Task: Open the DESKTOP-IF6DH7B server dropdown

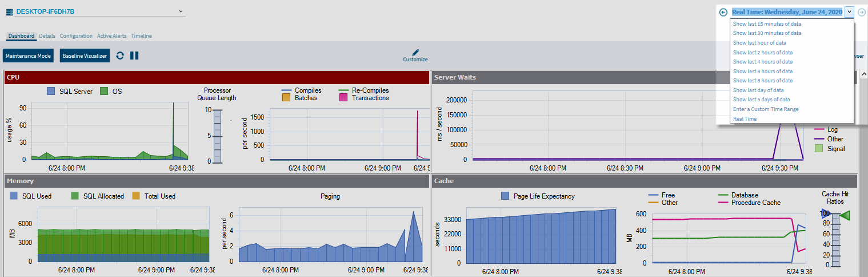Action: pyautogui.click(x=181, y=11)
